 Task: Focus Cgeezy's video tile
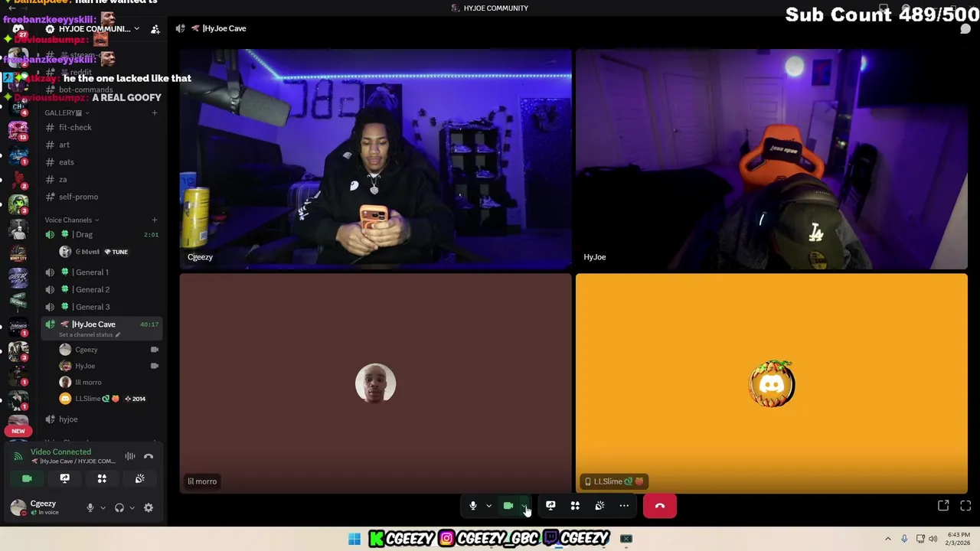pos(375,159)
